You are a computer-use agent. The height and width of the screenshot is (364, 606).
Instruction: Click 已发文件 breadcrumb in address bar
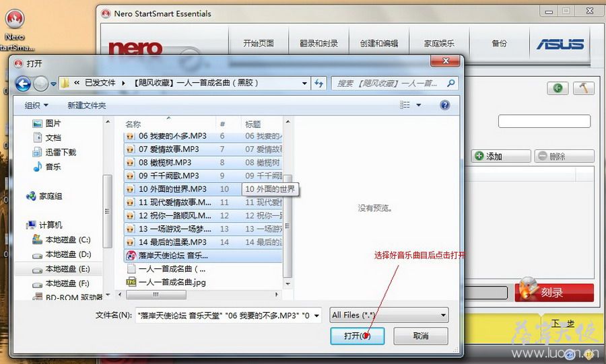click(100, 83)
